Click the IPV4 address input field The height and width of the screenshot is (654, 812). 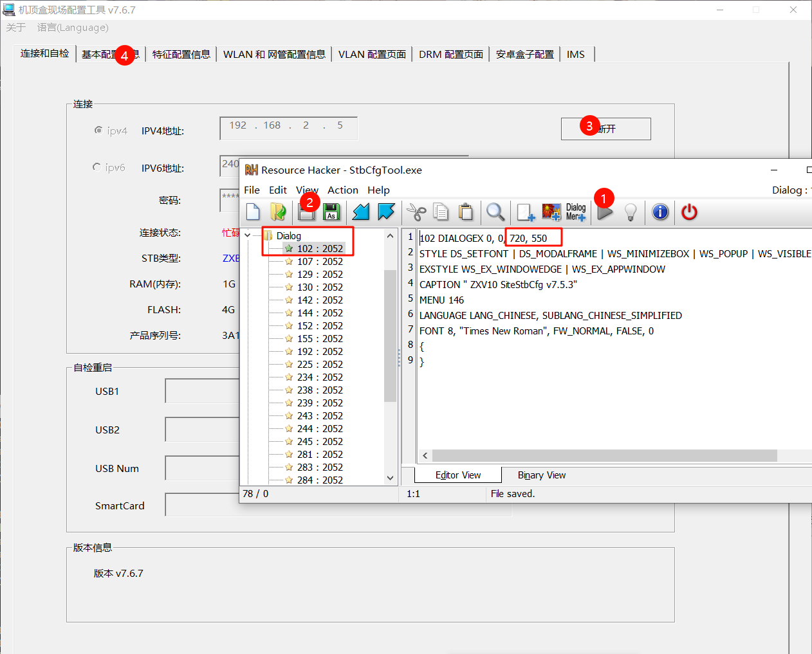point(288,128)
